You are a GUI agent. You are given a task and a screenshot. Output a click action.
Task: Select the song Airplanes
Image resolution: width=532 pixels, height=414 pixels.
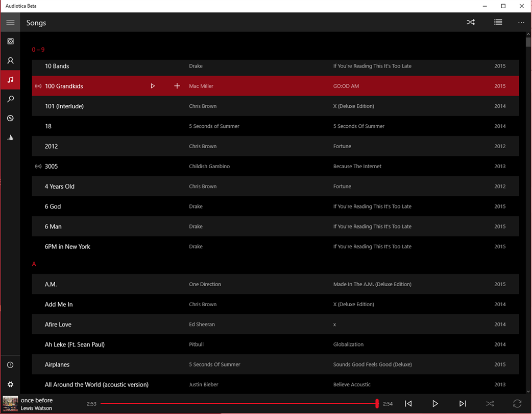pyautogui.click(x=275, y=364)
